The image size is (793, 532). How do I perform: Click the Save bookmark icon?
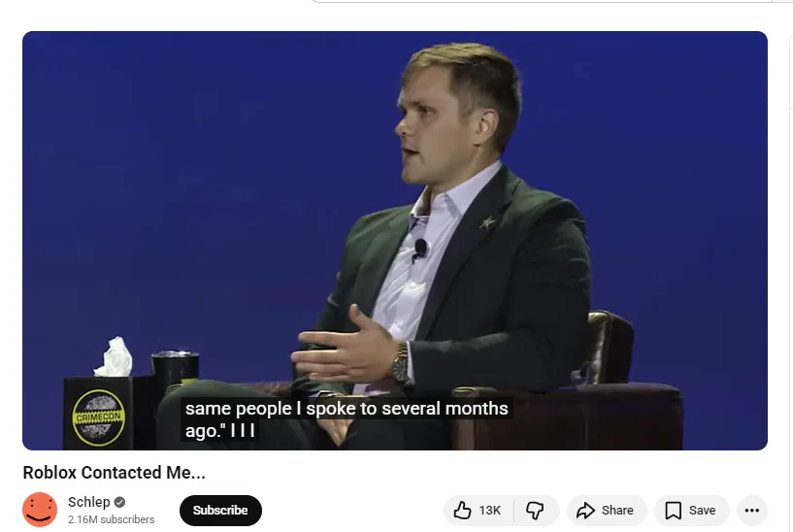point(674,511)
